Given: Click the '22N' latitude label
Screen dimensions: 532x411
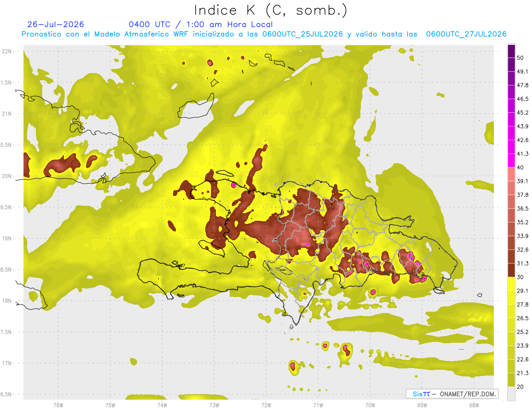Looking at the screenshot, I should tap(7, 51).
